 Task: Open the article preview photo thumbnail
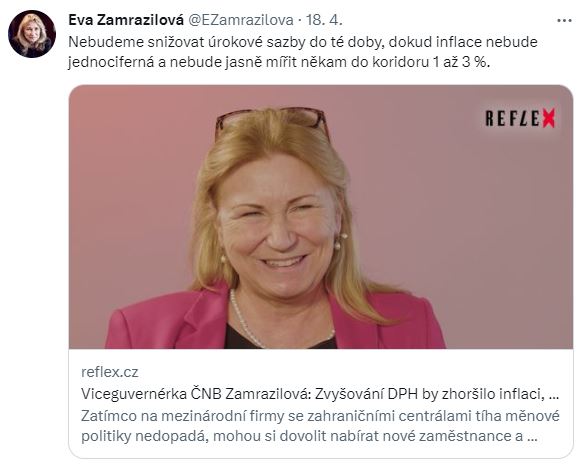[321, 217]
